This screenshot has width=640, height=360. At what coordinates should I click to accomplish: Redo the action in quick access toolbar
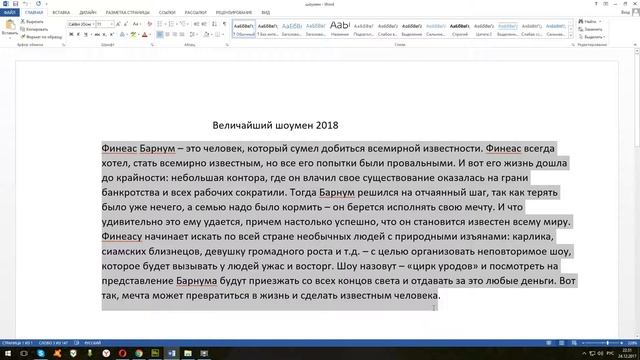pyautogui.click(x=38, y=4)
